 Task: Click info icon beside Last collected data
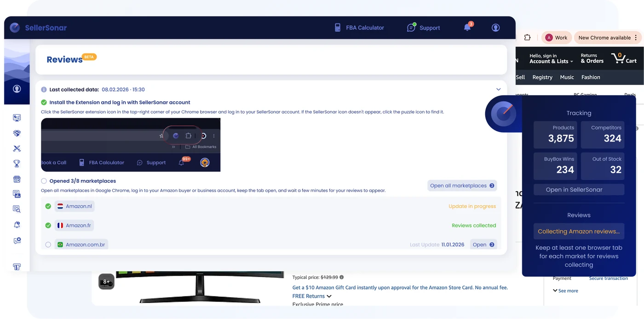(x=44, y=89)
